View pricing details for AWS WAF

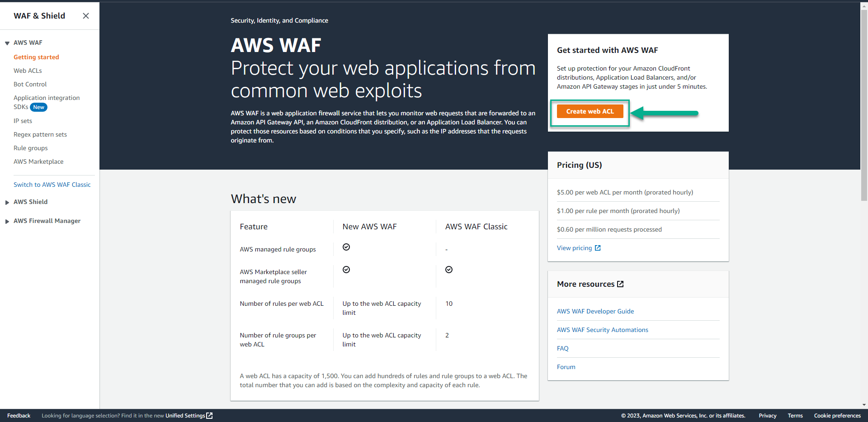tap(574, 247)
